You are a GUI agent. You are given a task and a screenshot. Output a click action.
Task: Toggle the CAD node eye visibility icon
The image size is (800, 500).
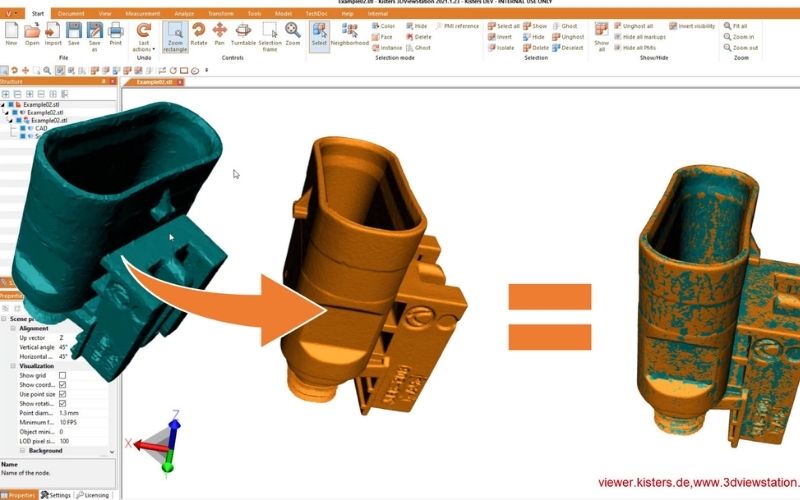click(30, 129)
